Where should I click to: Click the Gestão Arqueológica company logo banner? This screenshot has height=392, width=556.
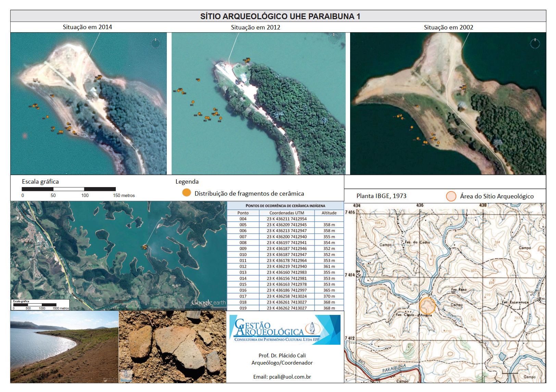285,330
